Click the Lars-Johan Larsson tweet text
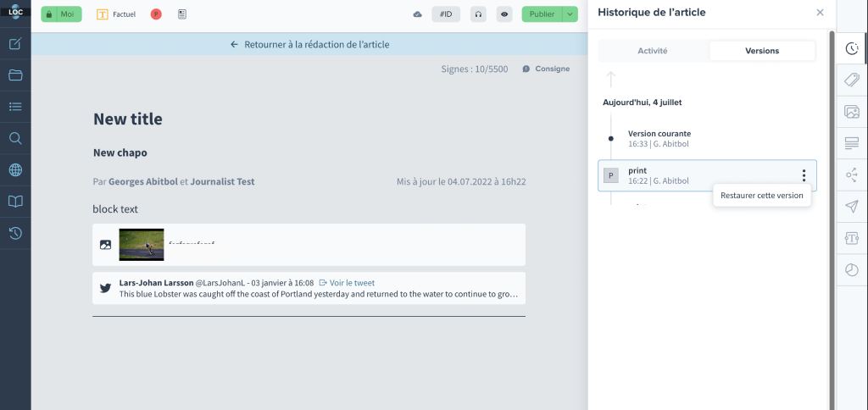 [319, 294]
